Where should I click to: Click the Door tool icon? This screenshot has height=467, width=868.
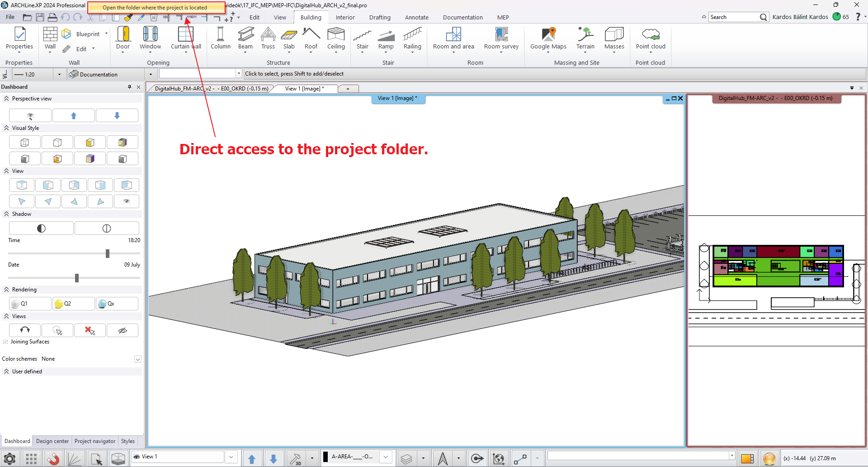(x=123, y=35)
